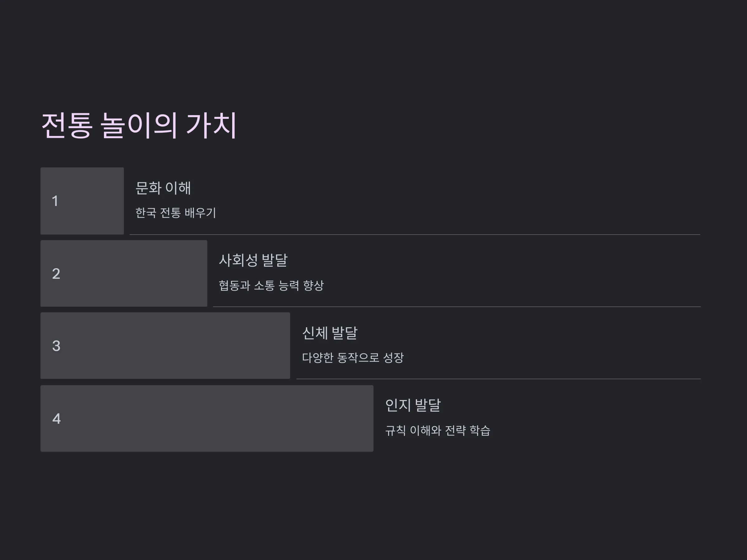
Task: Click the subtitle 한국 전통 배우기
Action: pyautogui.click(x=176, y=213)
